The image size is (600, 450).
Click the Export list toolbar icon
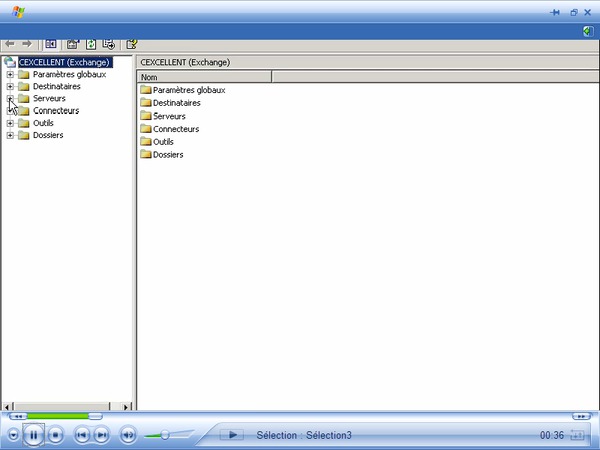108,44
